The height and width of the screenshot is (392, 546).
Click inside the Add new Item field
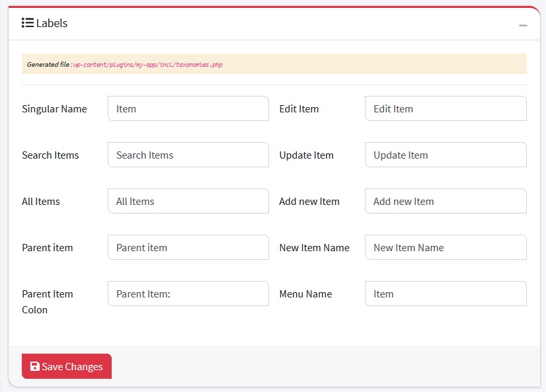coord(445,201)
